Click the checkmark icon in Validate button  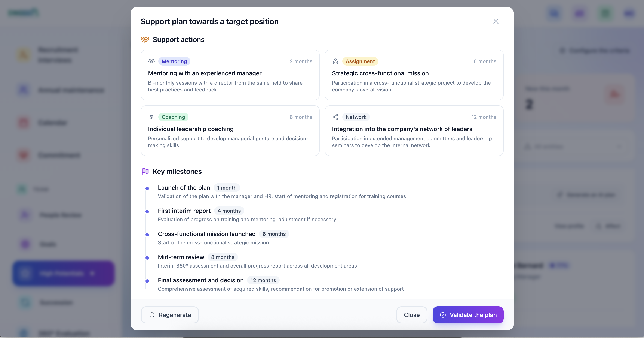tap(443, 315)
